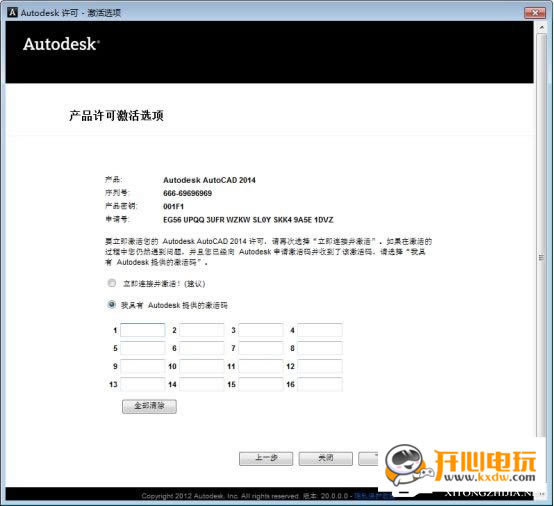Click activation code field 14
Viewport: 554px width, 506px height.
(x=202, y=384)
